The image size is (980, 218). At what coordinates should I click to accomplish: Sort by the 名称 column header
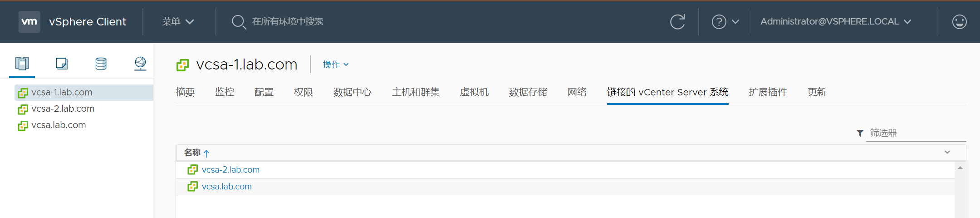pos(192,153)
